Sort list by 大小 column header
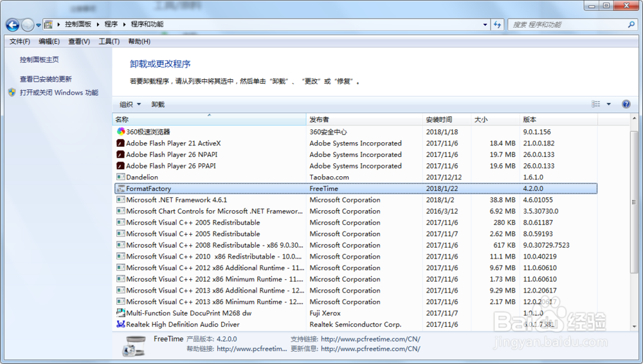The width and height of the screenshot is (643, 364). point(495,120)
